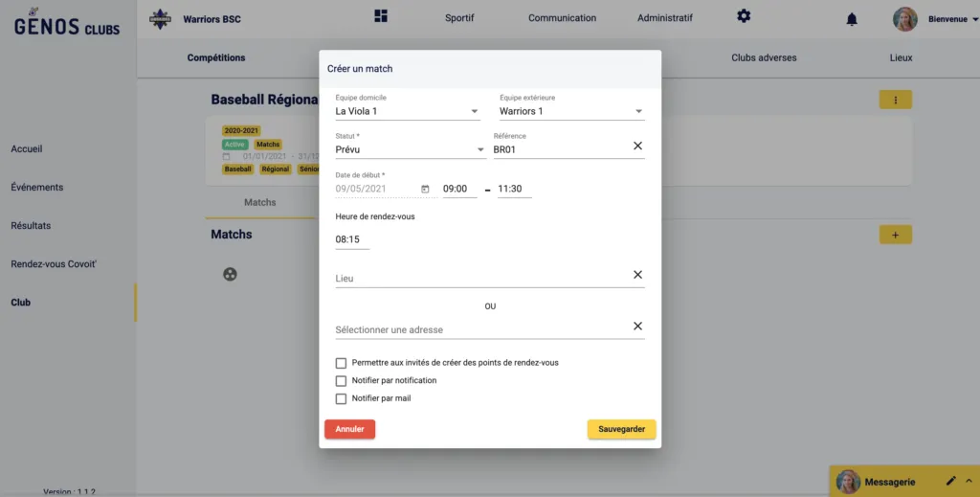
Task: Clear the Référence field with X icon
Action: pos(637,146)
